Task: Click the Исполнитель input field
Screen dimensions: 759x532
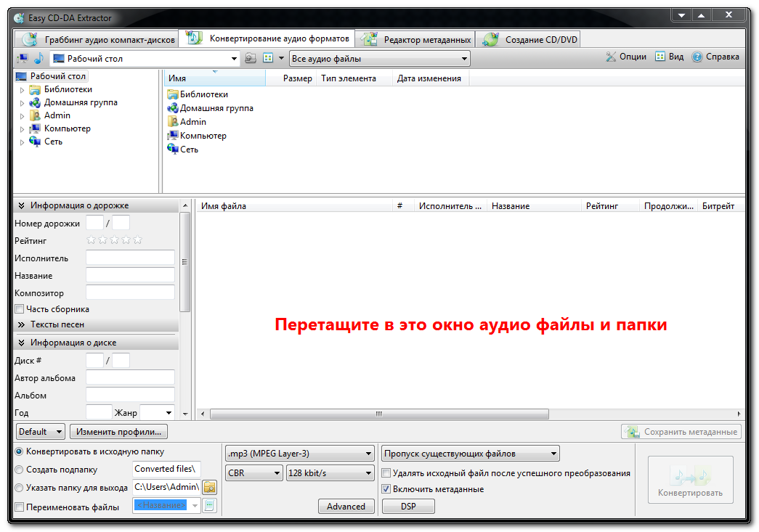Action: click(130, 258)
